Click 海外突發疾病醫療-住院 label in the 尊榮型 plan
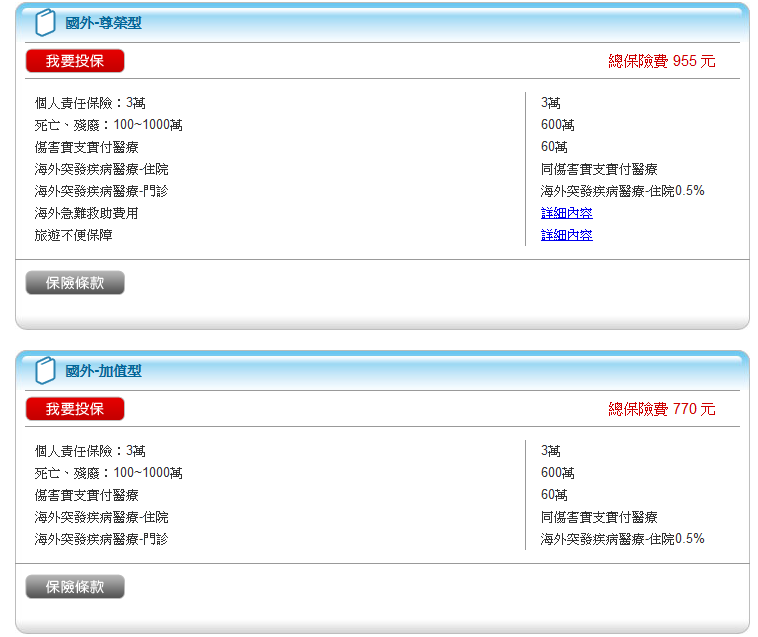This screenshot has width=758, height=637. click(x=102, y=169)
